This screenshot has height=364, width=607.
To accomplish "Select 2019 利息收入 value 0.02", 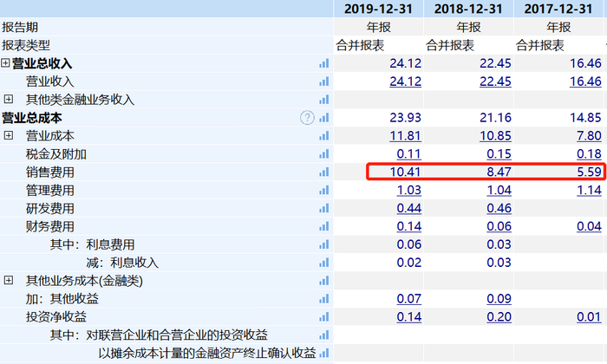I will 408,263.
